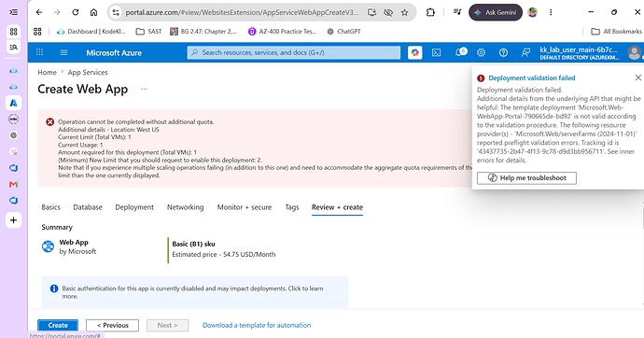Open the Azure portal hamburger menu
Screen dimensions: 644x338
tap(63, 52)
